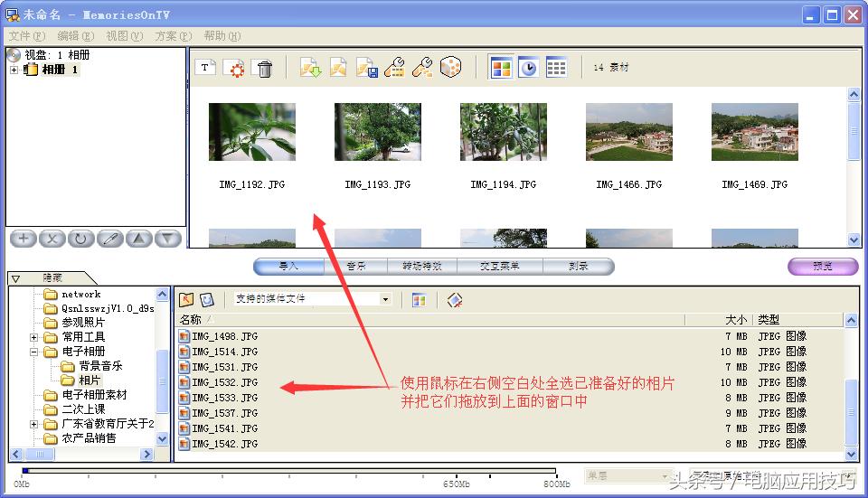Click the X remove album button

click(x=52, y=239)
